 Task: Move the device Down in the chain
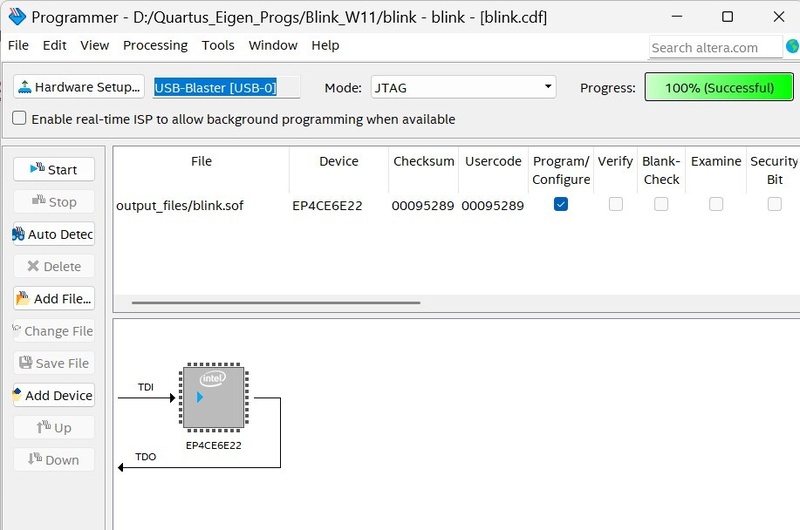click(x=54, y=460)
